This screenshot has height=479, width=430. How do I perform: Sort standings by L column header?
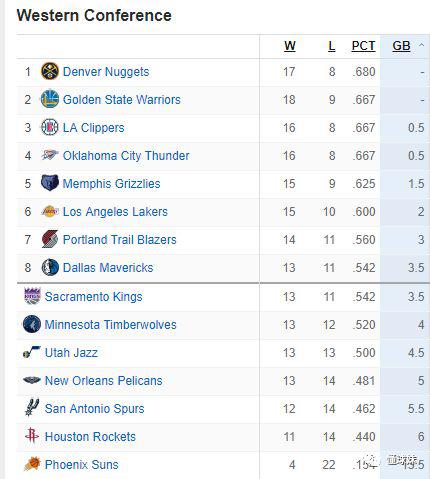click(x=331, y=46)
